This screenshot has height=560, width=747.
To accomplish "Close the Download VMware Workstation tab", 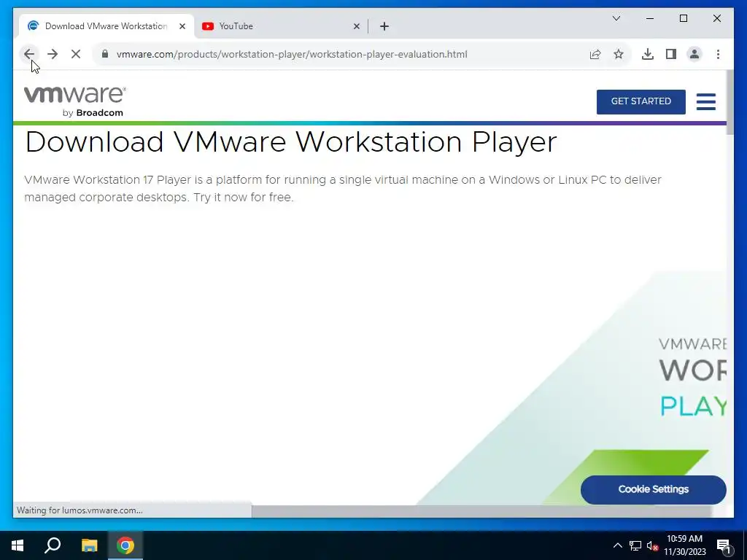I will click(x=182, y=26).
